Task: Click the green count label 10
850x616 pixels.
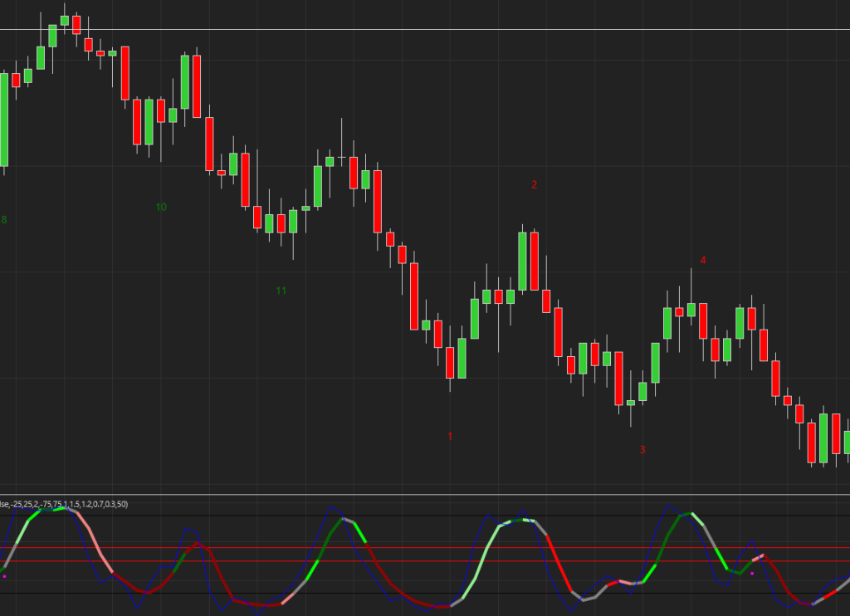Action: [x=161, y=207]
